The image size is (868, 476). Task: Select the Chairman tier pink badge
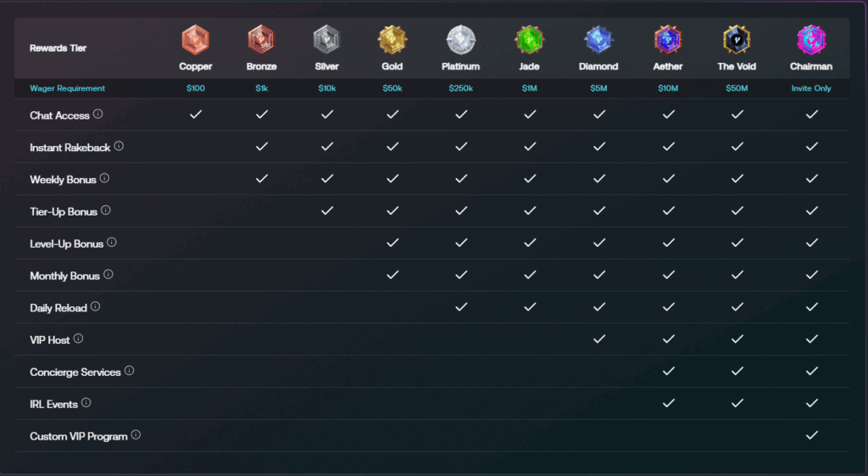811,40
